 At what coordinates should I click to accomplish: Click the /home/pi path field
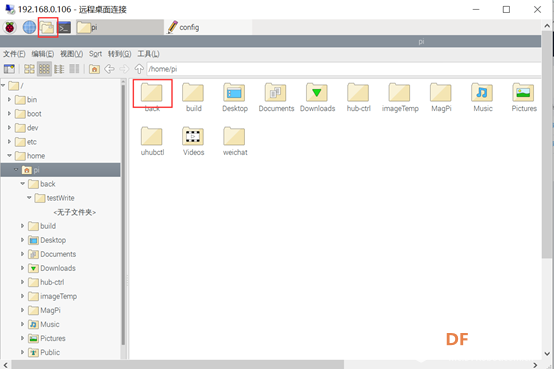(343, 69)
